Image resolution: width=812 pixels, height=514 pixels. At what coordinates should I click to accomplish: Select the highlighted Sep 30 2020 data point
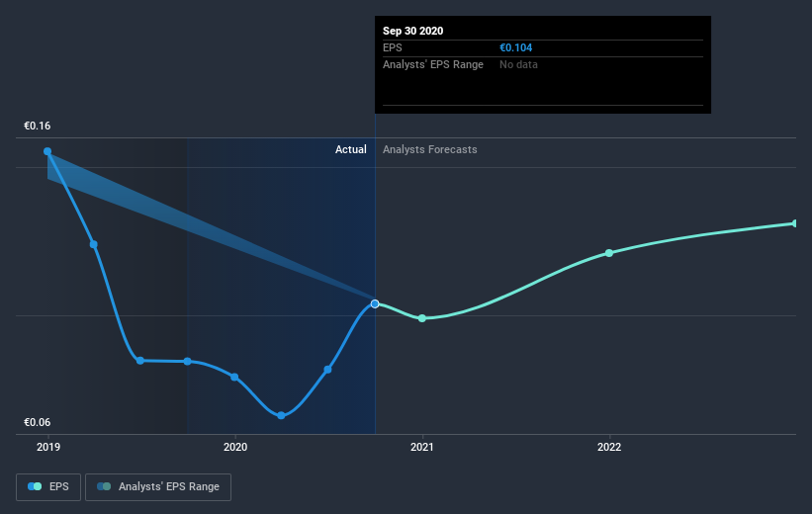tap(375, 303)
